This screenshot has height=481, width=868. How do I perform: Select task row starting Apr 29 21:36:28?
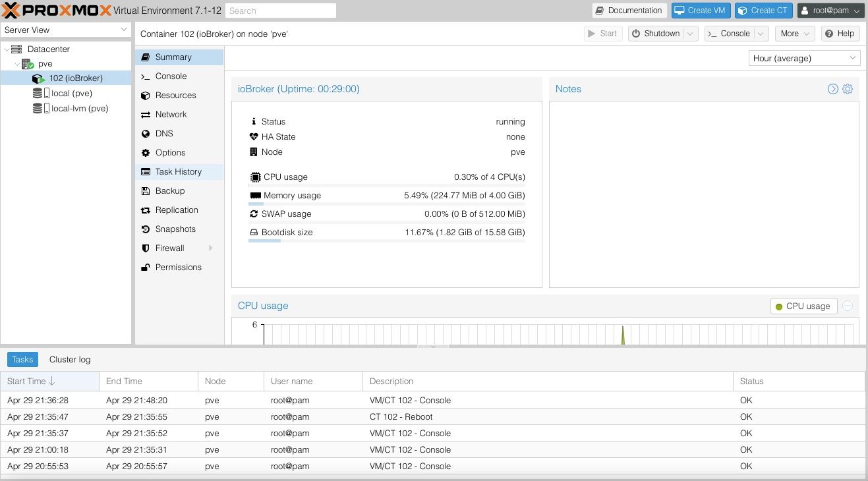(432, 401)
